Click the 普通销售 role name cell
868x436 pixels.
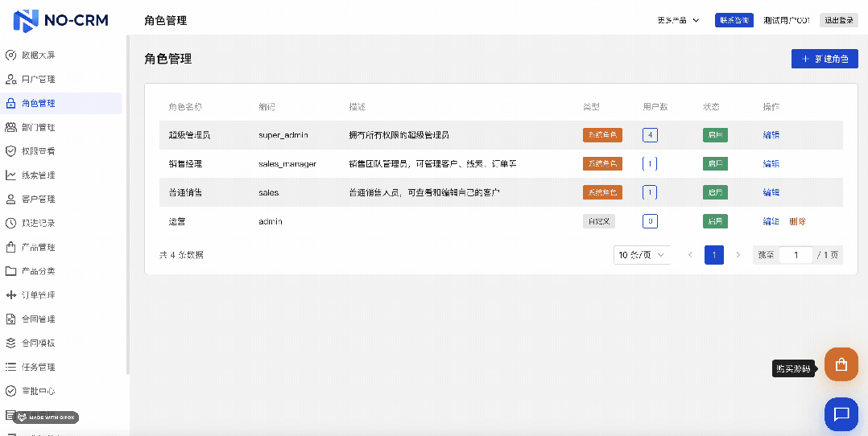click(x=185, y=192)
